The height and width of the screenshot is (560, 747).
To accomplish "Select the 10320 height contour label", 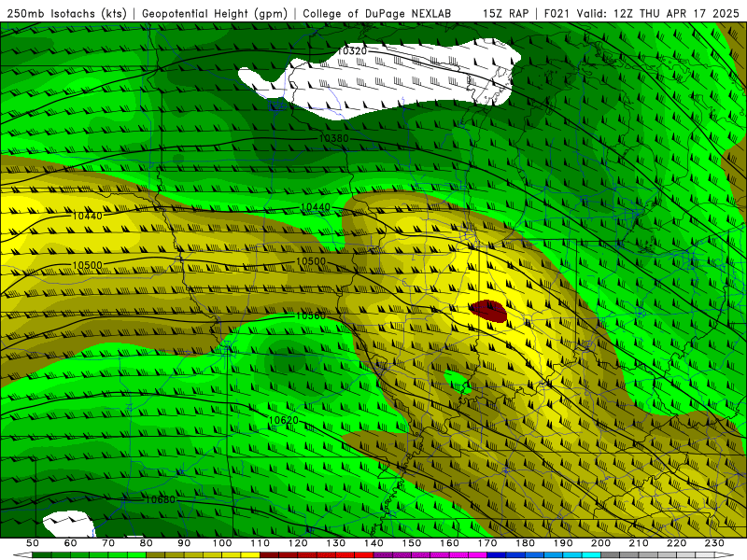I will pos(352,51).
